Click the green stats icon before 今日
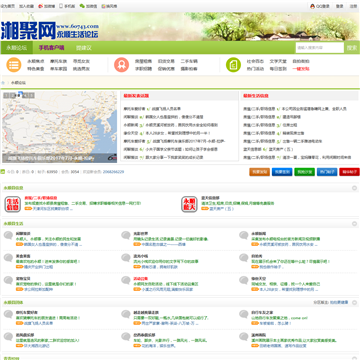This screenshot has height=360, width=360. [x=3, y=172]
